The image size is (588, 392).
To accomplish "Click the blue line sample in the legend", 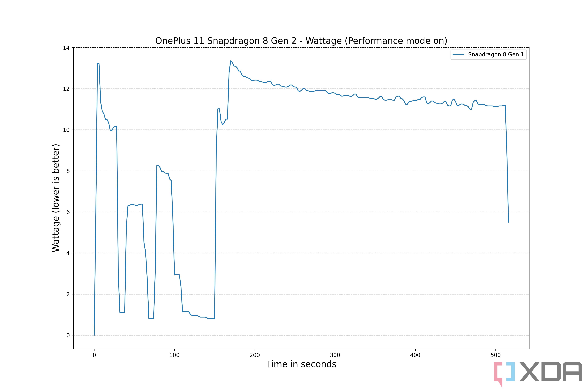I will [459, 55].
